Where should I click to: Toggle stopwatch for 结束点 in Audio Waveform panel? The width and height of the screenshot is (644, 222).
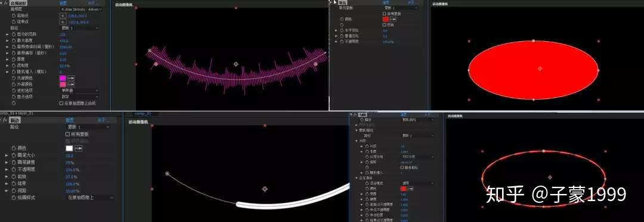click(x=14, y=21)
